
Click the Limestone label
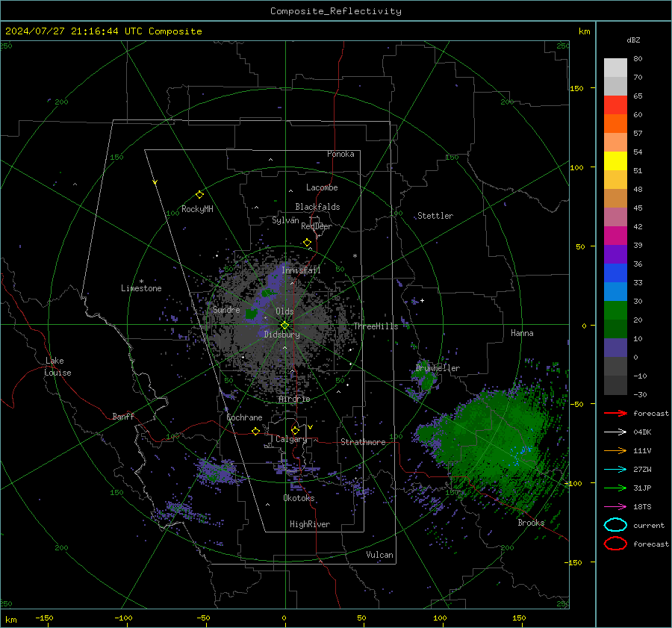[141, 288]
